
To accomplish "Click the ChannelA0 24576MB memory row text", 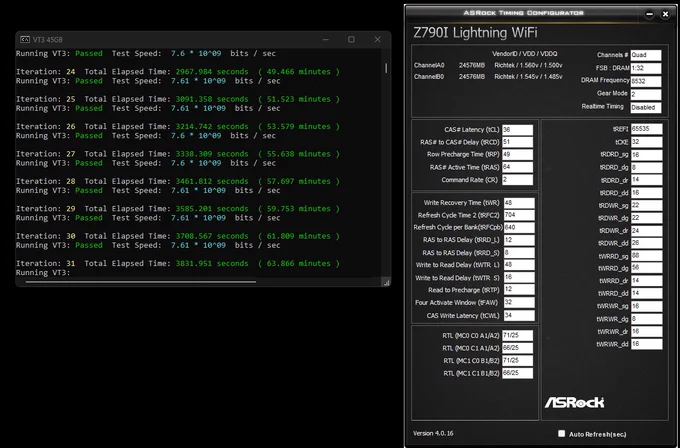I will [x=488, y=65].
